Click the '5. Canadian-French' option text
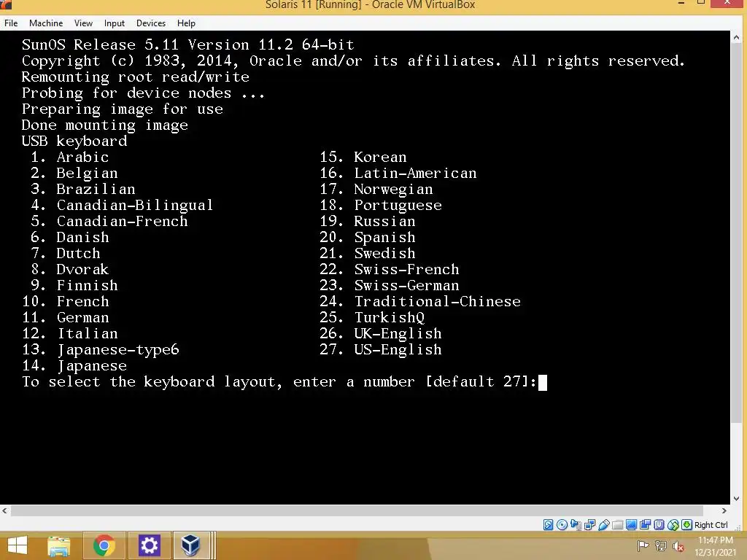 click(109, 222)
